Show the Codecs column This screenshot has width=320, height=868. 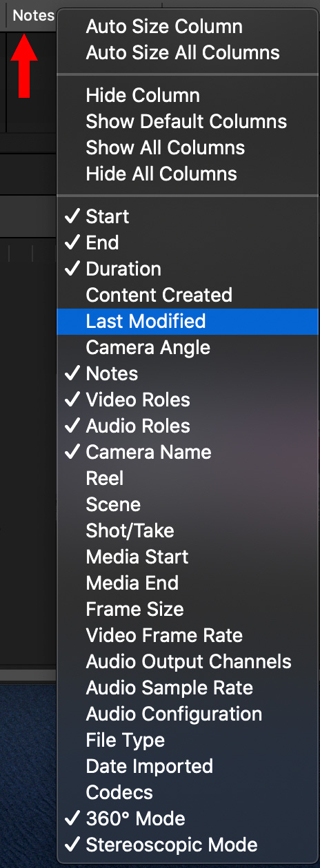point(188,793)
